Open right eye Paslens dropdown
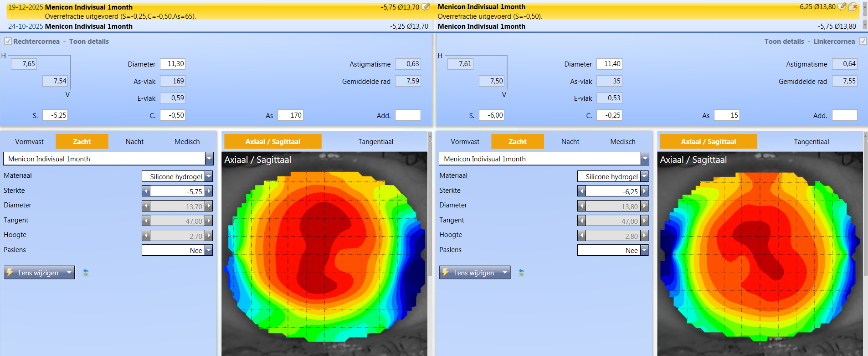 coord(209,250)
